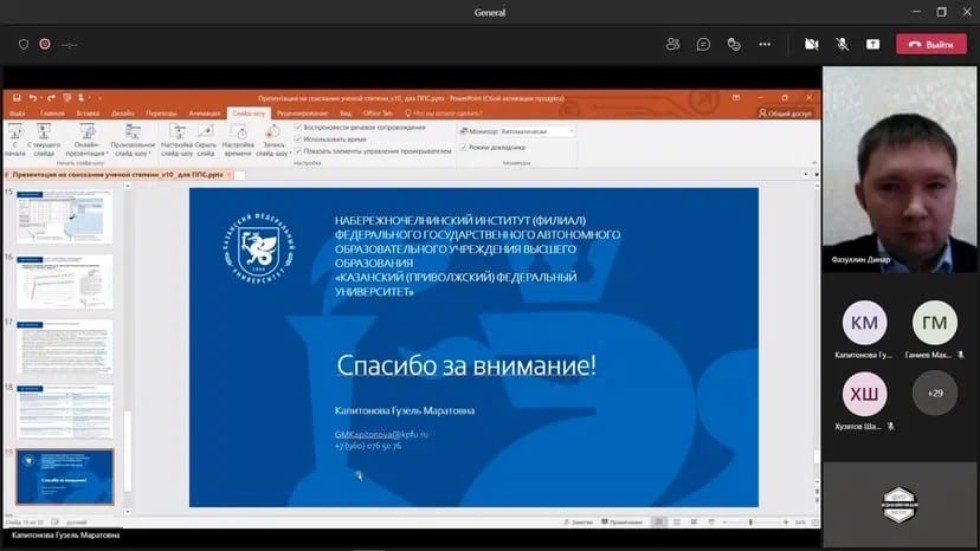Open the Teams reactions icon
Screen dimensions: 980x551
click(734, 44)
